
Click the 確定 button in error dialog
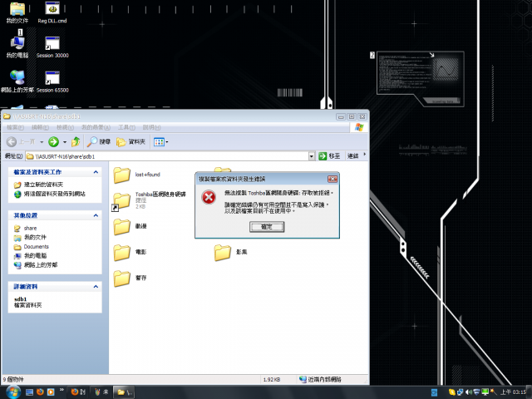point(267,227)
